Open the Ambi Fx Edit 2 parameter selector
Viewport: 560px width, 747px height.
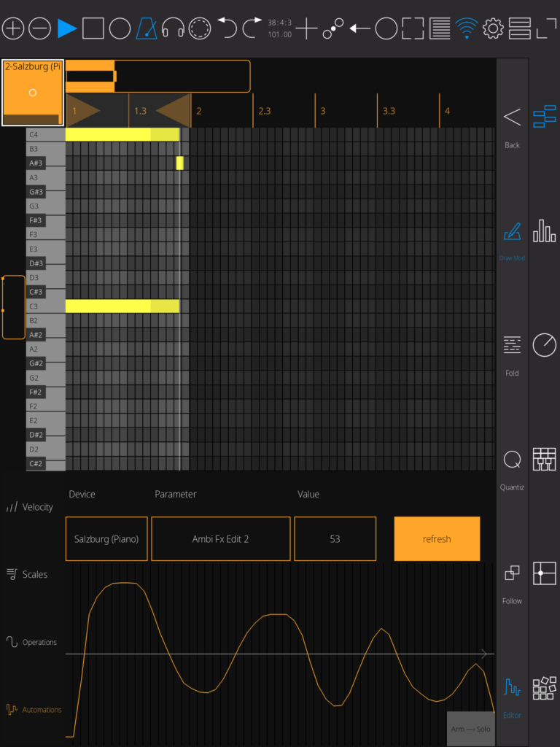220,539
